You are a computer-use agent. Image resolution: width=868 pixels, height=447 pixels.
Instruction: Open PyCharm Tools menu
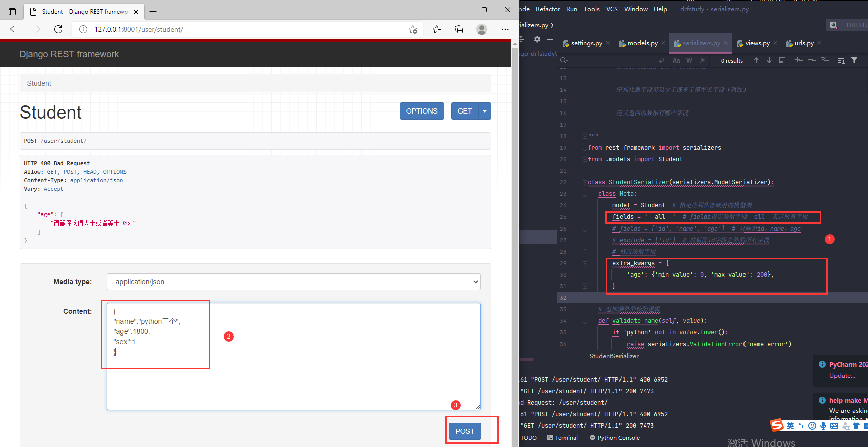coord(592,9)
